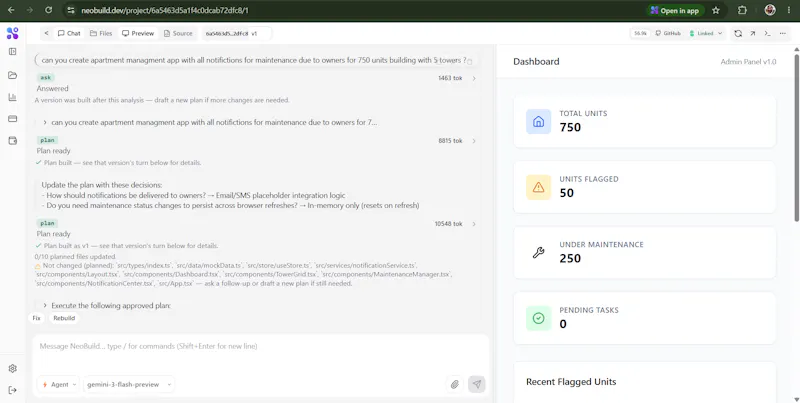Viewport: 800px width, 403px height.
Task: Open the more options ellipsis menu
Action: pos(783,33)
